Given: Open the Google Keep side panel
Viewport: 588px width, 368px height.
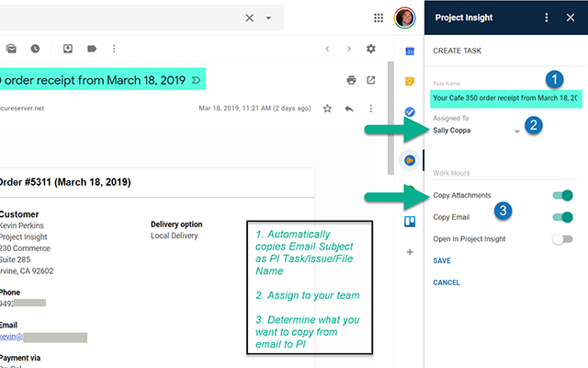Looking at the screenshot, I should click(410, 82).
